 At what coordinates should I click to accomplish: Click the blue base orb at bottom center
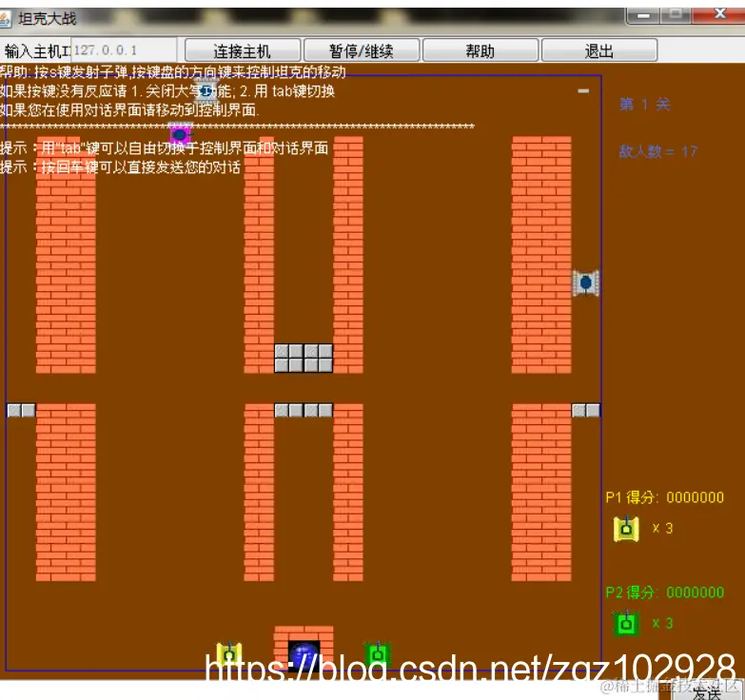tap(304, 655)
